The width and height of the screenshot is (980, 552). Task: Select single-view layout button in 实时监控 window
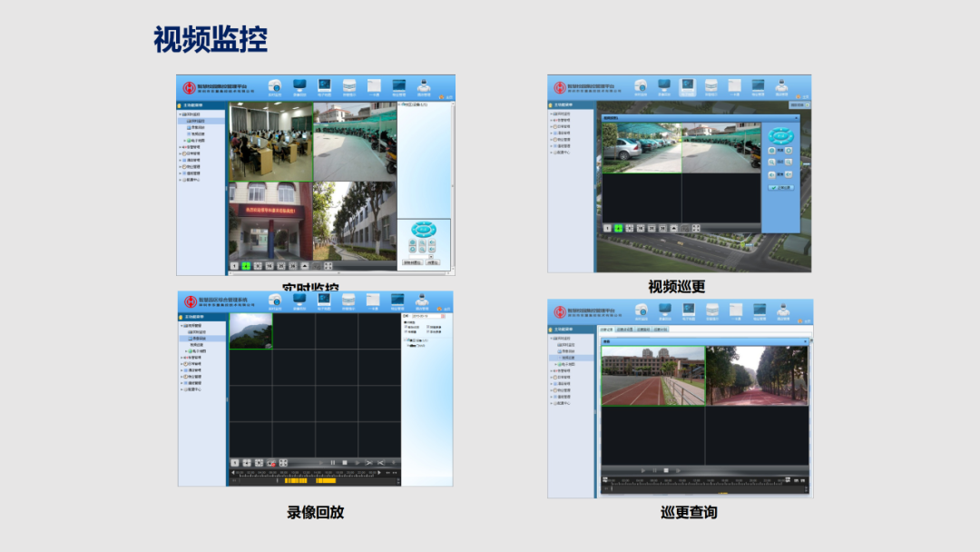234,266
